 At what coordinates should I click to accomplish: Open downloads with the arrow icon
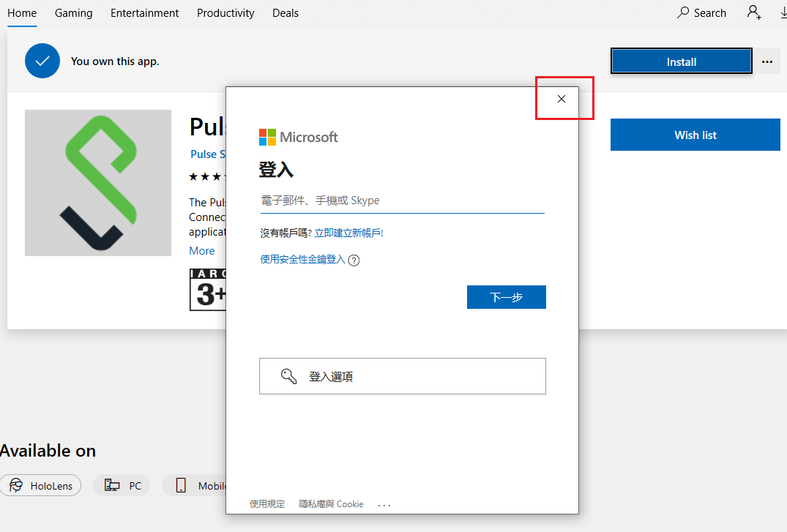781,12
